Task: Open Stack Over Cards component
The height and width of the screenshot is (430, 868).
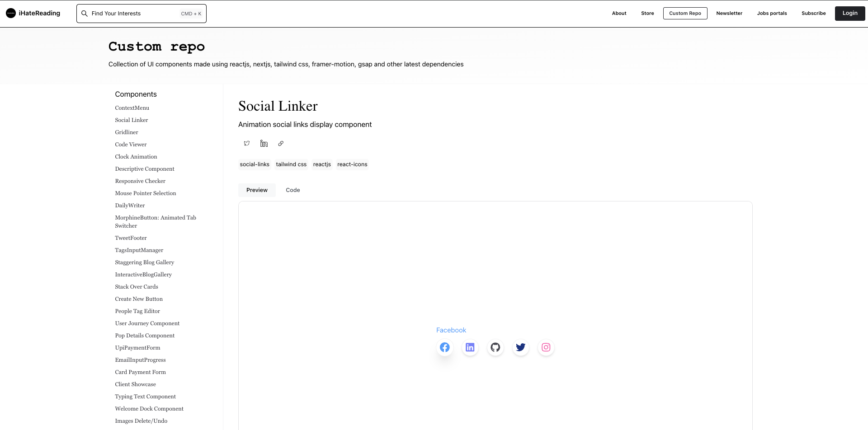Action: [137, 287]
